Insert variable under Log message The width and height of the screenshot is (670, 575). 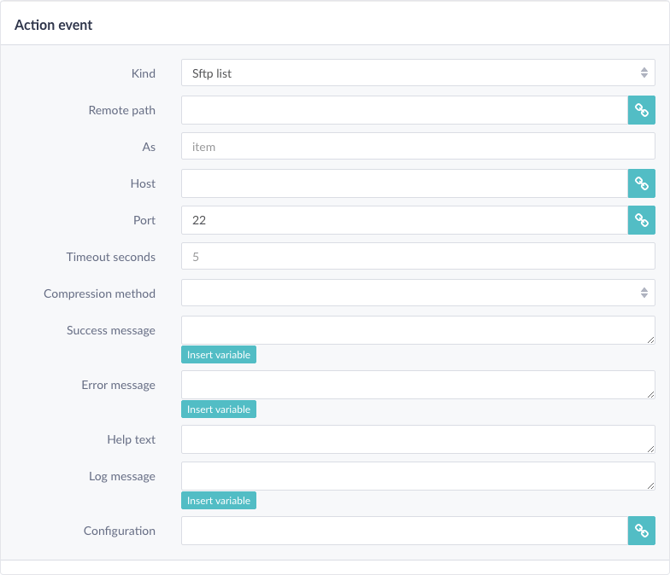click(x=218, y=501)
